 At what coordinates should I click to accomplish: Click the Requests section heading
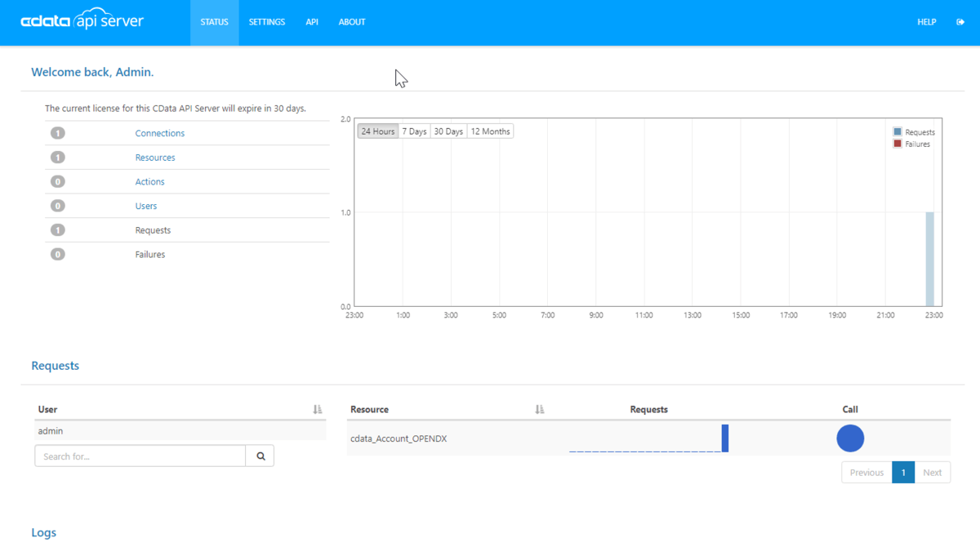(55, 365)
